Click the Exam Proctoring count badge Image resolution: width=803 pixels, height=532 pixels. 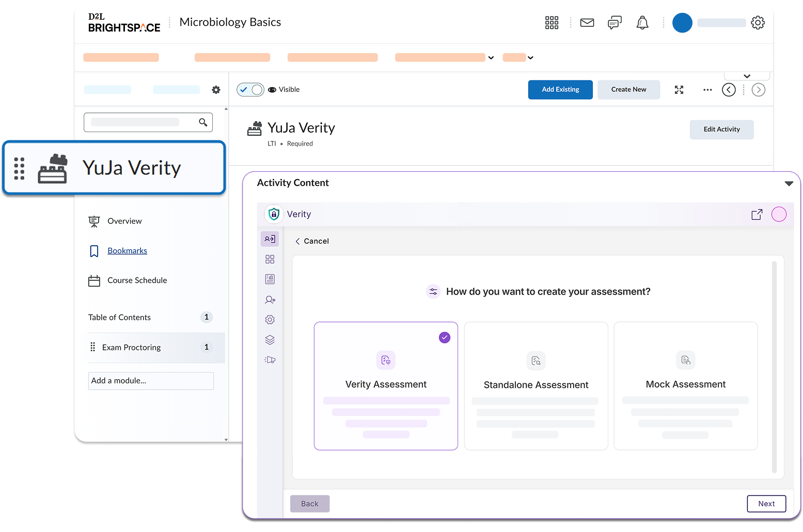coord(207,347)
